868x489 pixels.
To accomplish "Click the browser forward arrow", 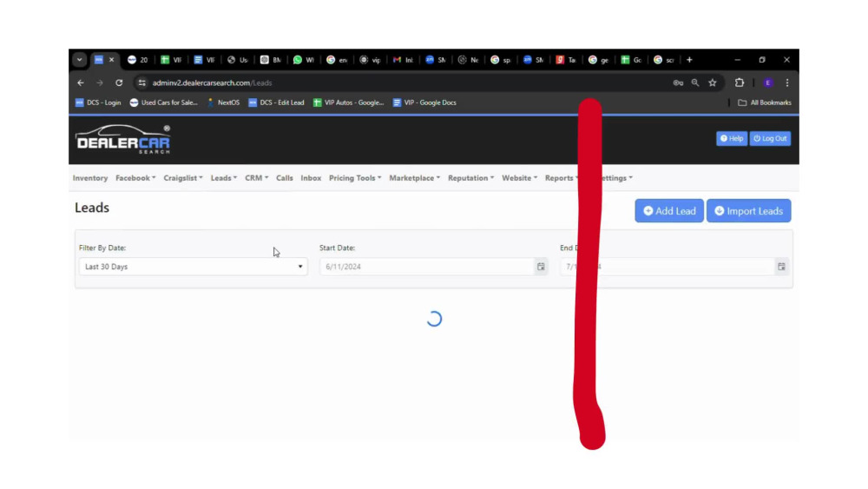I will pyautogui.click(x=100, y=83).
